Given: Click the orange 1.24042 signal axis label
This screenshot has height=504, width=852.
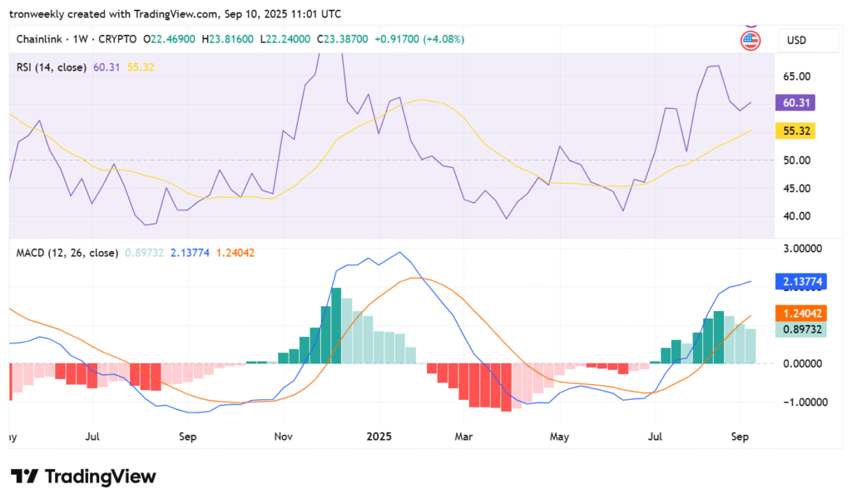Looking at the screenshot, I should (x=801, y=314).
